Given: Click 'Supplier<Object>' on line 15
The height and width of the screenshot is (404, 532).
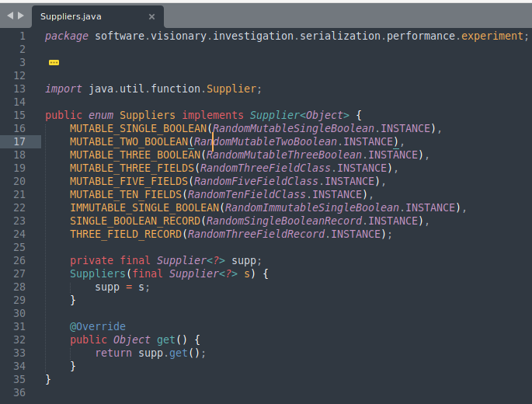Looking at the screenshot, I should (300, 116).
